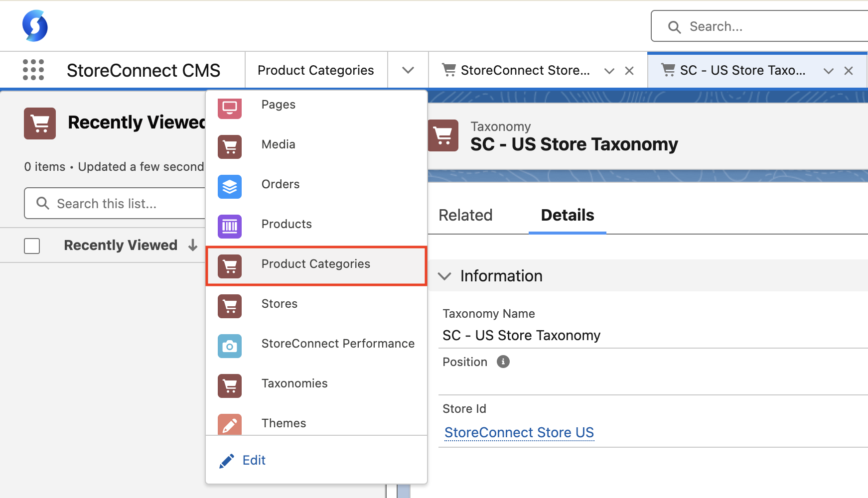Select Stores from navigation menu
This screenshot has width=868, height=498.
(316, 306)
